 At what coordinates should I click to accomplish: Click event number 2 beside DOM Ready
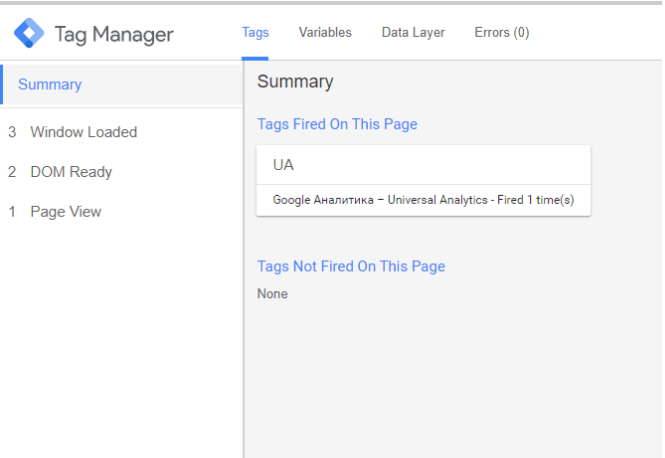click(x=12, y=172)
